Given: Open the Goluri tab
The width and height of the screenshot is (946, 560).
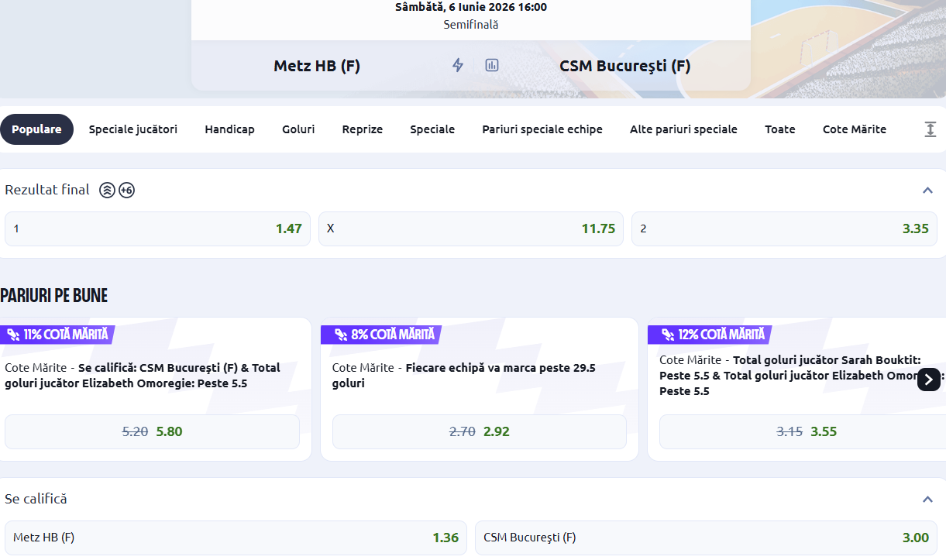Looking at the screenshot, I should click(298, 129).
